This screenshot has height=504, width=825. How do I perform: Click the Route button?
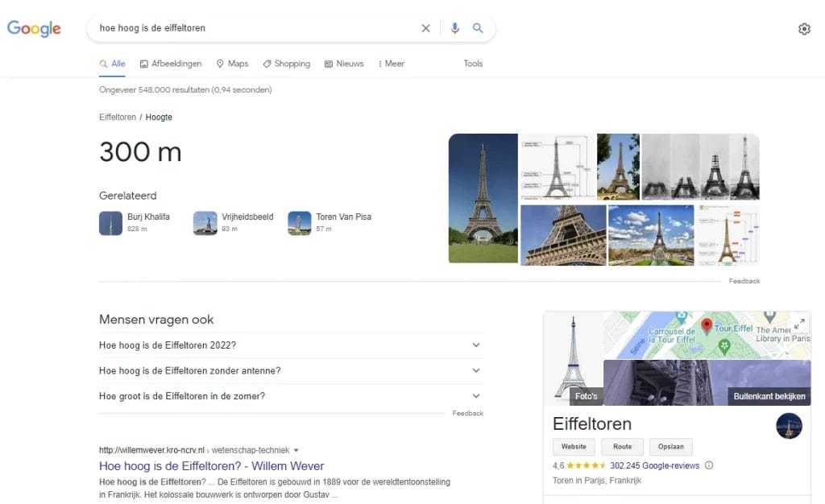pyautogui.click(x=622, y=447)
